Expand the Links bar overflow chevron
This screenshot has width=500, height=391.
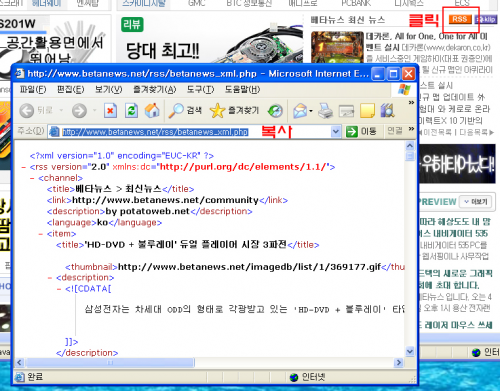(x=411, y=129)
